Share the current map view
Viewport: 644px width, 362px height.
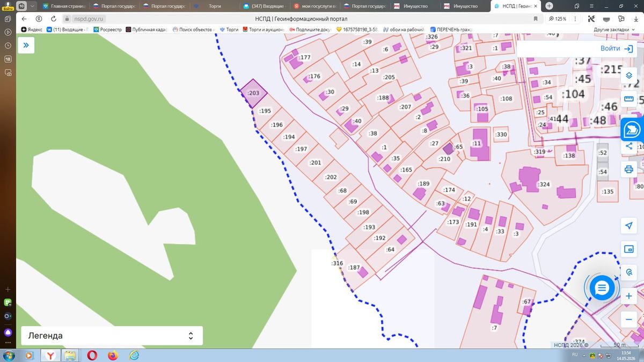click(629, 146)
